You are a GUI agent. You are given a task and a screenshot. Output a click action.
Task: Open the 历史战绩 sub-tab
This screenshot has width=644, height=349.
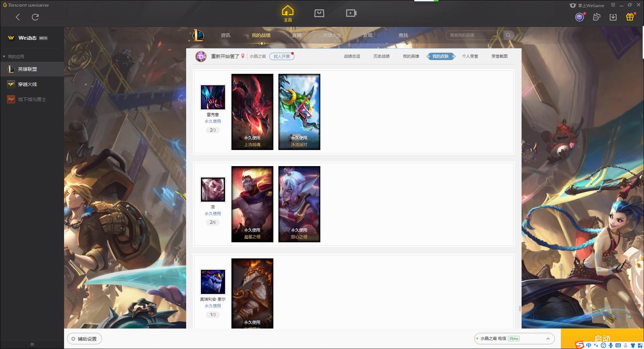click(381, 56)
